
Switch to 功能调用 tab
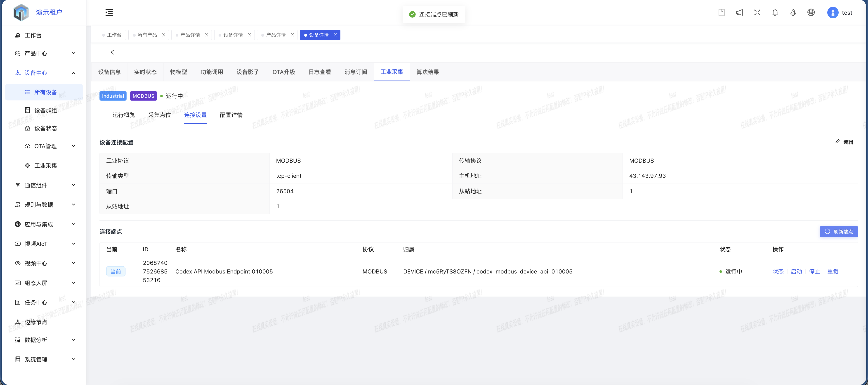212,72
